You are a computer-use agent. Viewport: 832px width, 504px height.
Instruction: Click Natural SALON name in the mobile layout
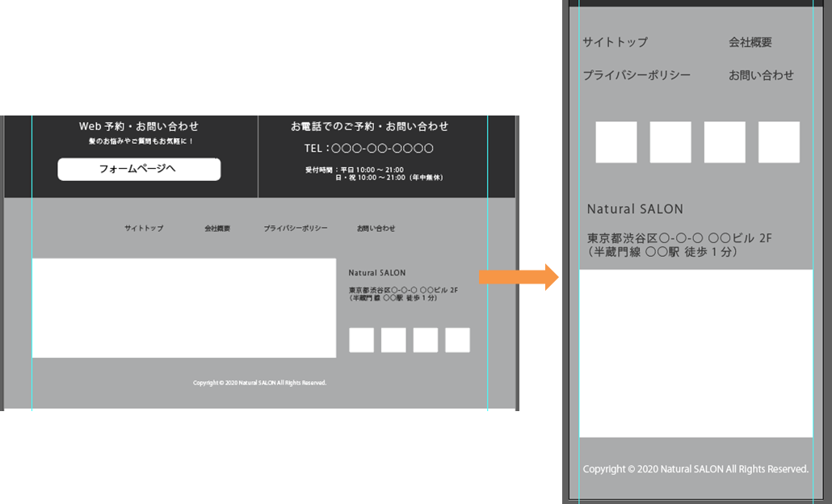pyautogui.click(x=635, y=209)
